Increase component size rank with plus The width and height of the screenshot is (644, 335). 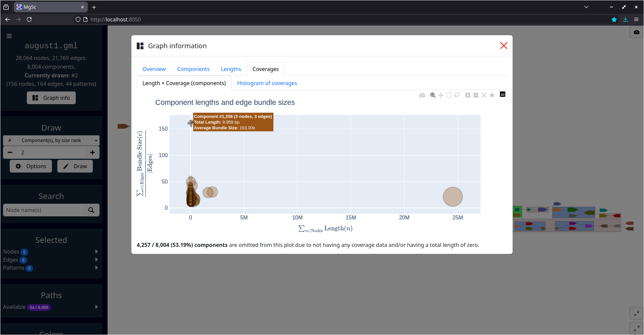[92, 152]
